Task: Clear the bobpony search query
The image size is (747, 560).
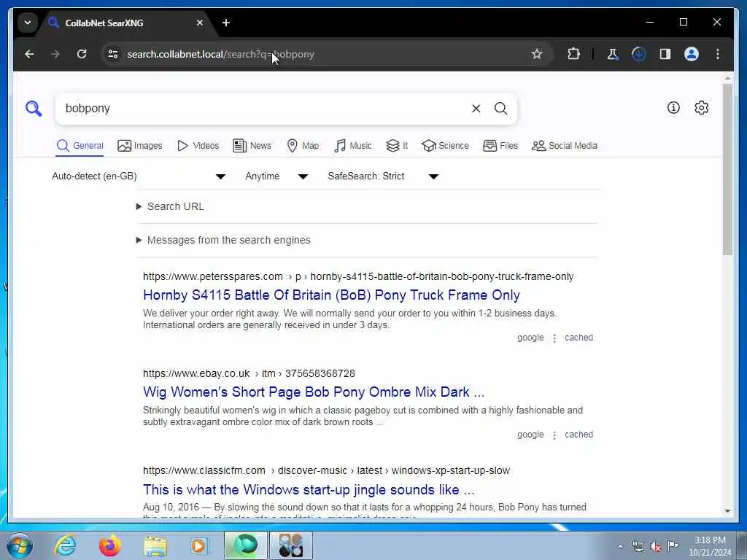Action: coord(476,109)
